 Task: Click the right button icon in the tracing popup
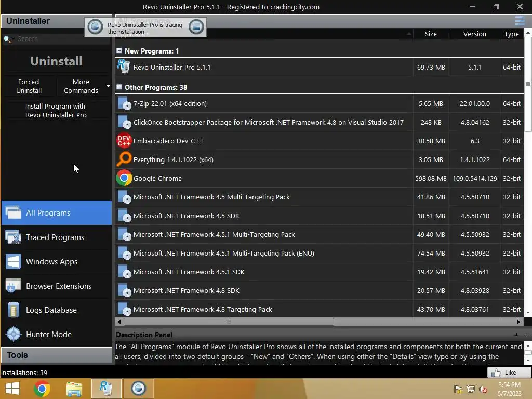[196, 27]
